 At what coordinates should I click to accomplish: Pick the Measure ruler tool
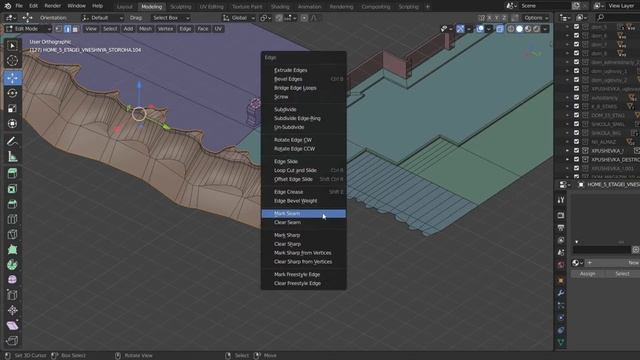(12, 157)
